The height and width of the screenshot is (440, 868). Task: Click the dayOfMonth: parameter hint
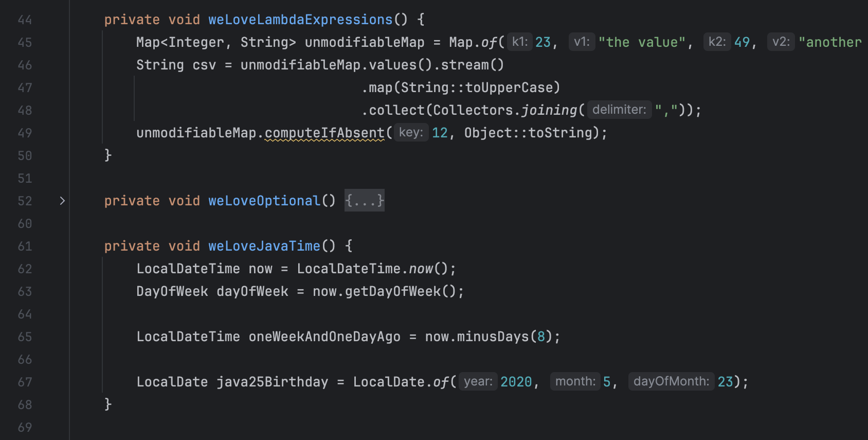tap(671, 381)
